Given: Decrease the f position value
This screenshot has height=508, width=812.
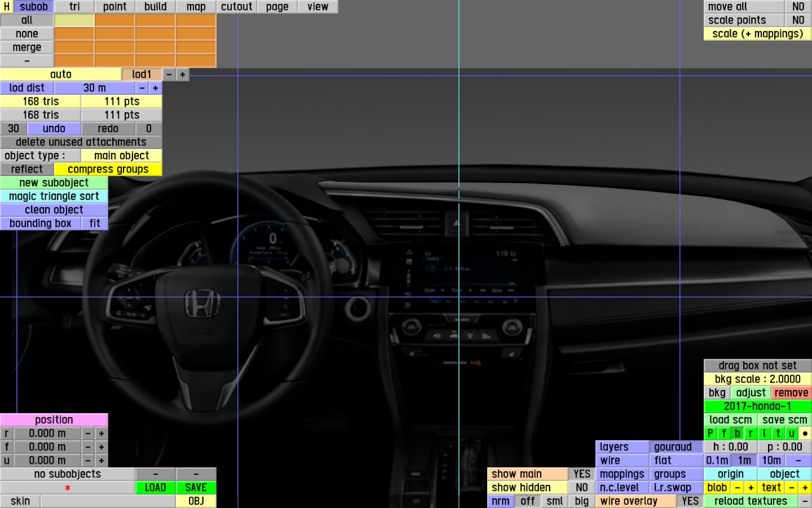Looking at the screenshot, I should (88, 447).
